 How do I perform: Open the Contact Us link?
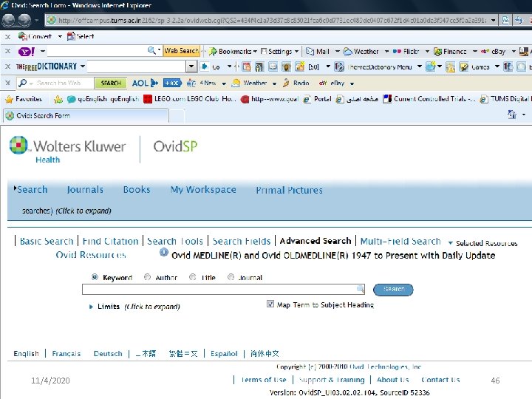440,380
